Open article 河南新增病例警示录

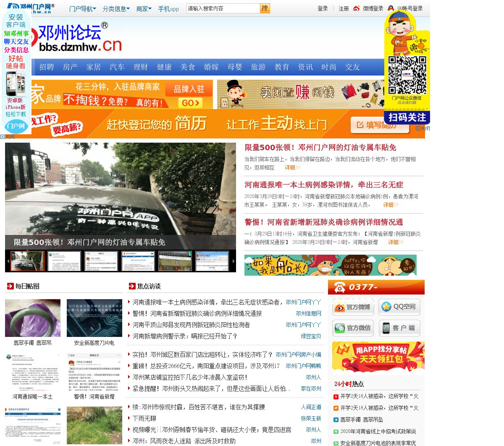point(185,336)
